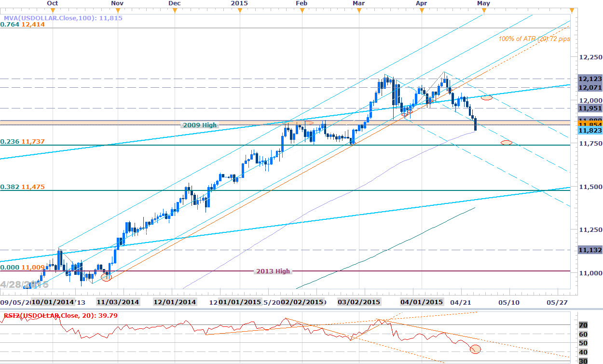
Task: Select the 11,823 current price tag
Action: 589,130
